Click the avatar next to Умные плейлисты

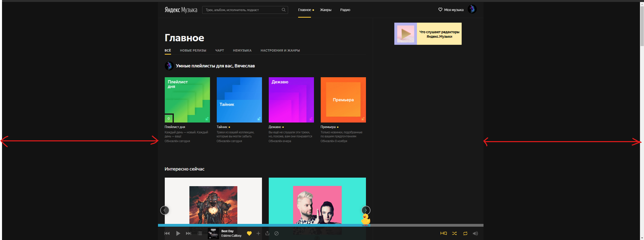click(169, 66)
